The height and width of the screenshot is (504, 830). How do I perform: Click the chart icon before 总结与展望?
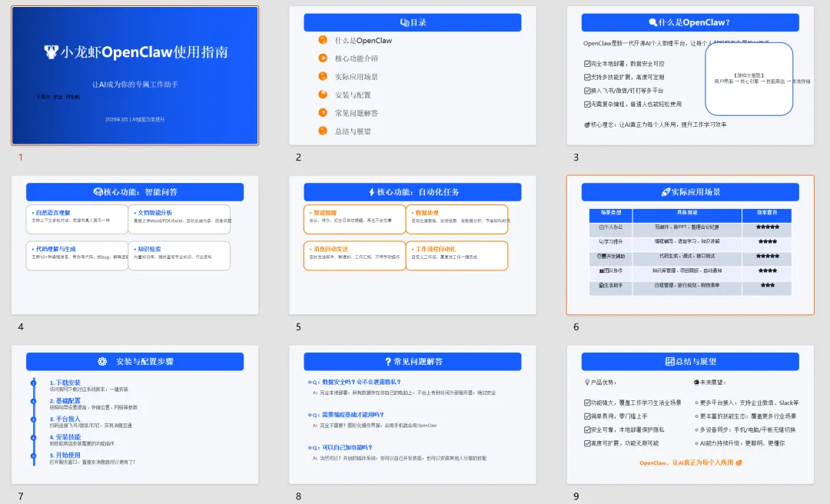tap(669, 362)
